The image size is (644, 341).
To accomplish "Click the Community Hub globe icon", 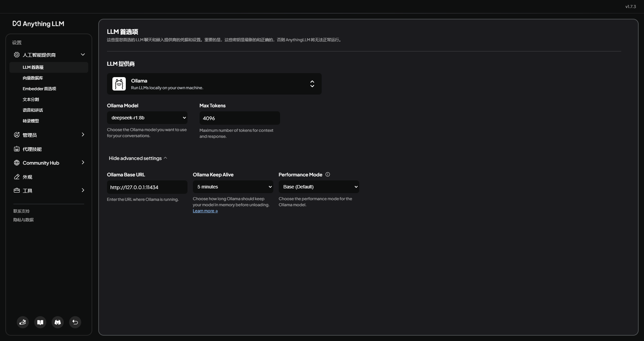I will (x=17, y=163).
